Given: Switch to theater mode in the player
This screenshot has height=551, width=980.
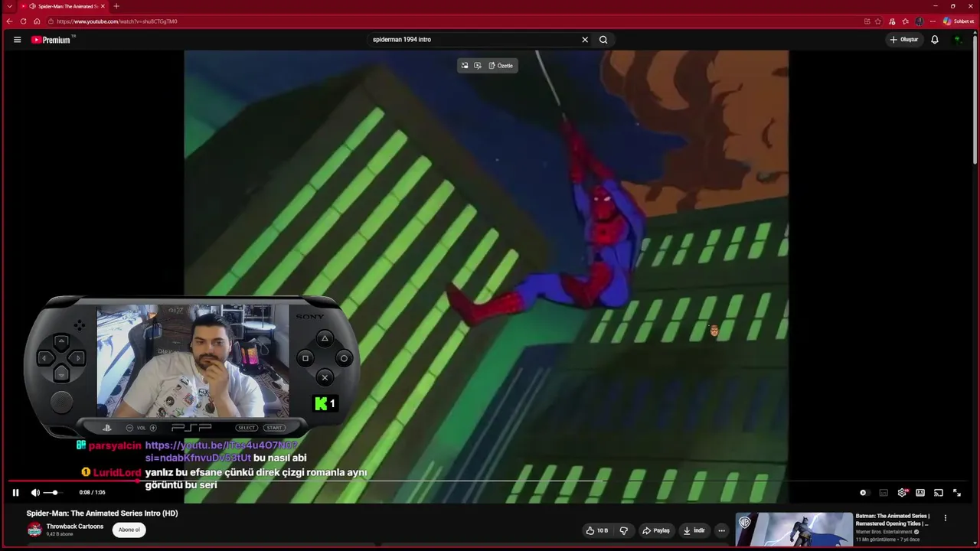Looking at the screenshot, I should tap(920, 493).
